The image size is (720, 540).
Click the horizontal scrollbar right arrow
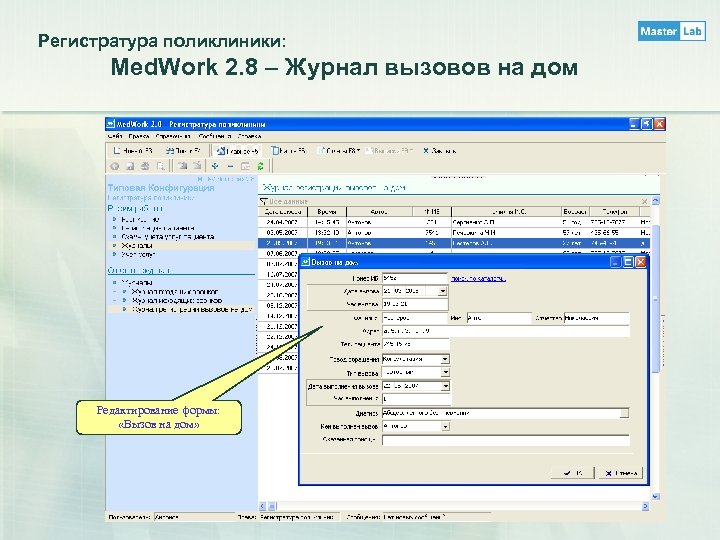(x=645, y=506)
